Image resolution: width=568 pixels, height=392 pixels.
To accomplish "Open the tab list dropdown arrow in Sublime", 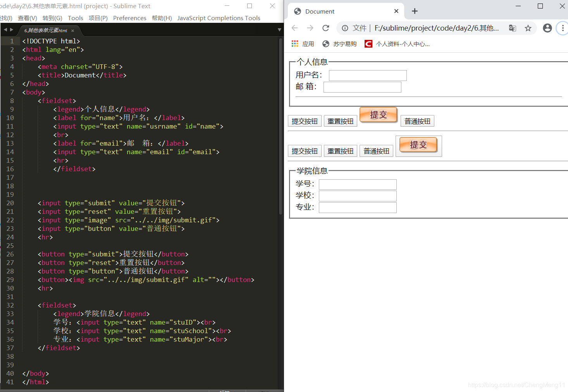I will click(x=279, y=30).
